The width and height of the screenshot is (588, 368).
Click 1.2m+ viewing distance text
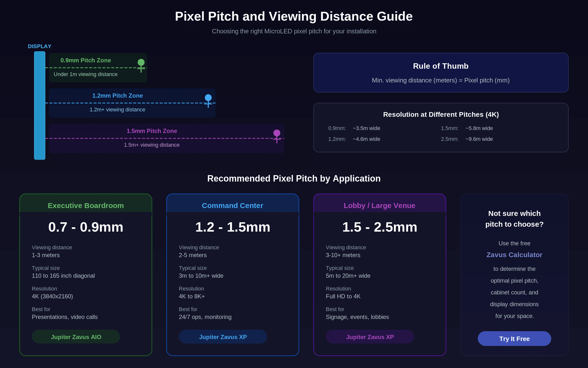point(118,110)
